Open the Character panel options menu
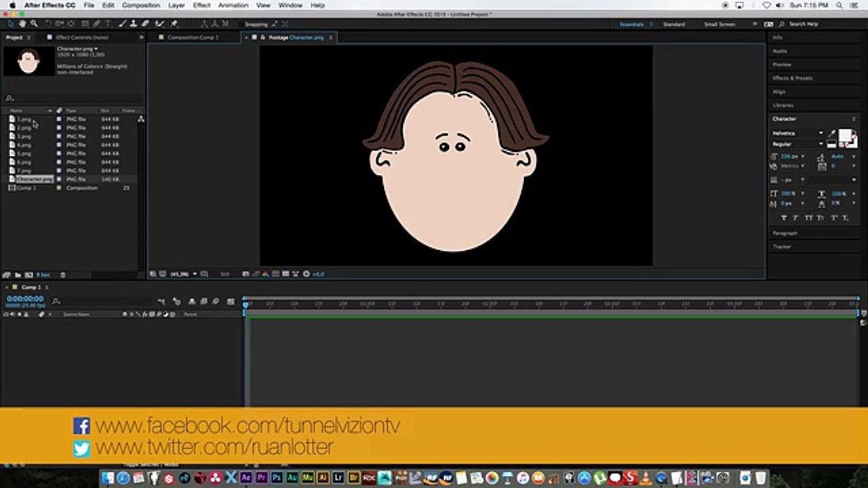Image resolution: width=868 pixels, height=488 pixels. click(x=854, y=119)
